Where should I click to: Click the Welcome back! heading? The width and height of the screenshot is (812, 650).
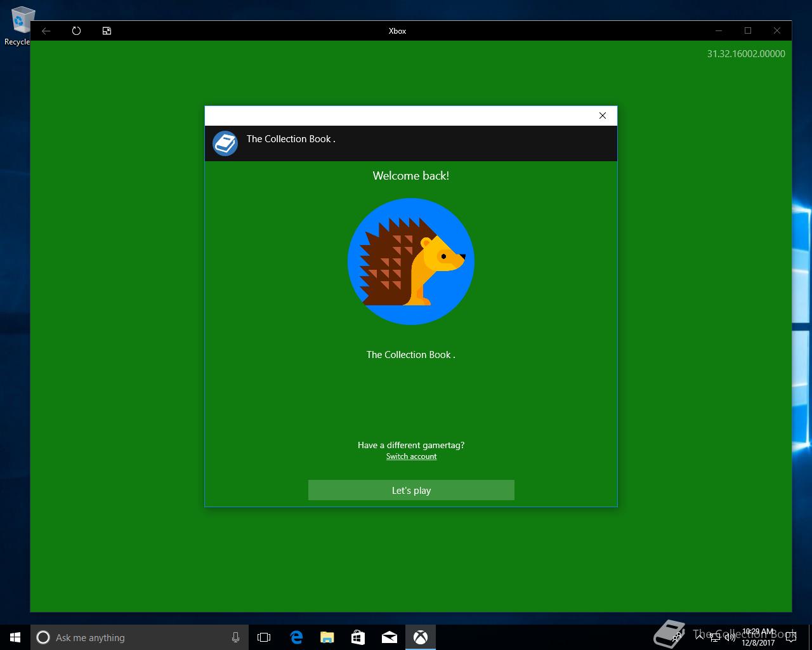click(x=411, y=176)
